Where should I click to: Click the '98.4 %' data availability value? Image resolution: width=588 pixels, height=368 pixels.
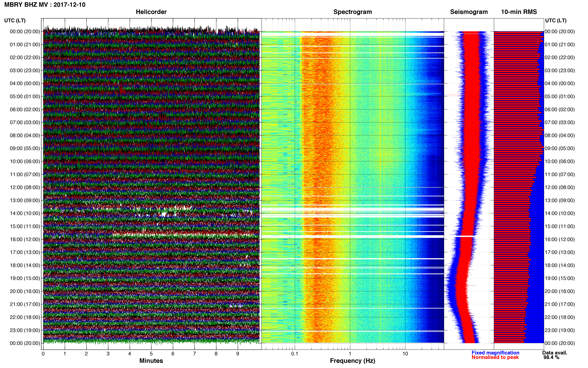(552, 357)
